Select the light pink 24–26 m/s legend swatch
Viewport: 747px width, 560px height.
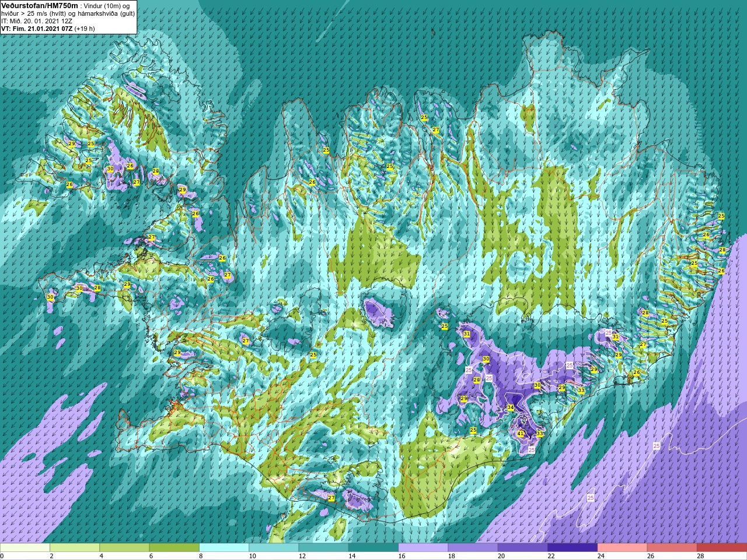[622, 548]
